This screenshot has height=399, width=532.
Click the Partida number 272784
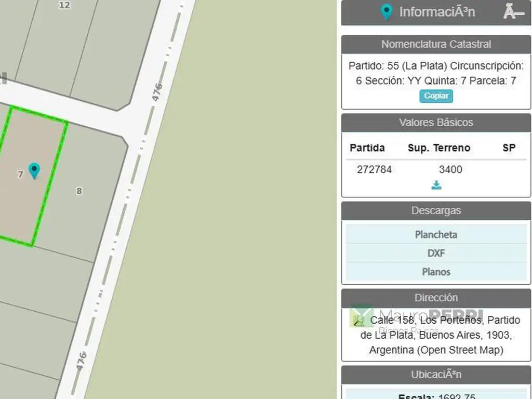[x=374, y=169]
